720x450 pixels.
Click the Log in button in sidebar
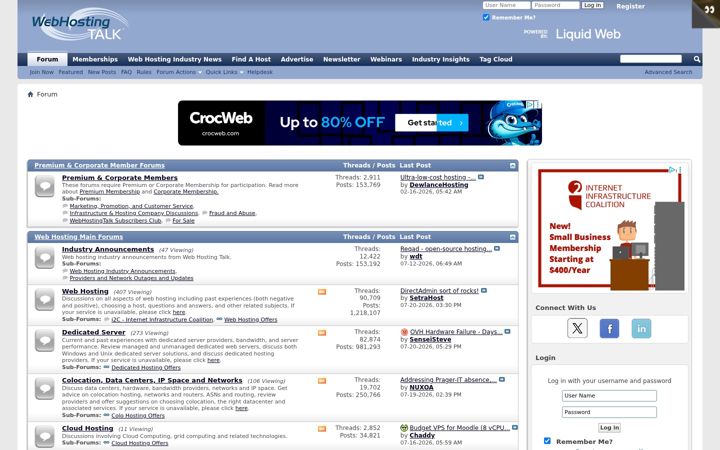pos(609,428)
